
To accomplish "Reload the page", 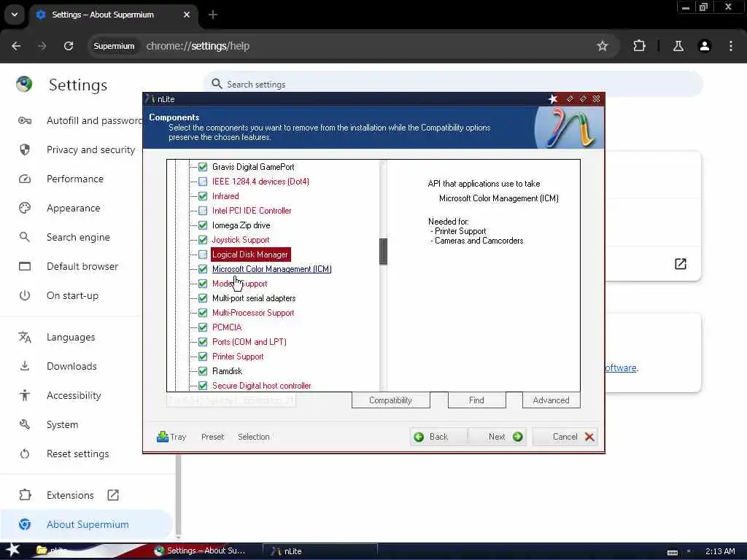I will tap(69, 46).
